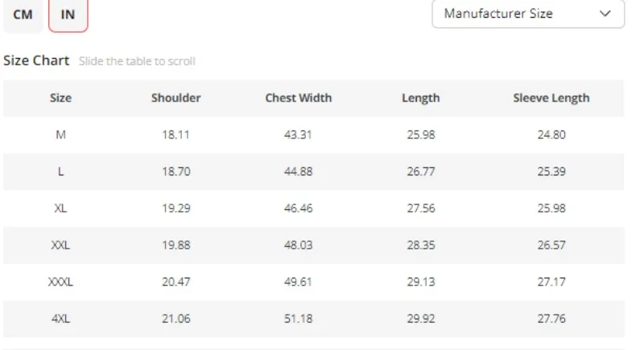Screen dimensions: 644x350
Task: Select the M size row label
Action: coord(61,134)
